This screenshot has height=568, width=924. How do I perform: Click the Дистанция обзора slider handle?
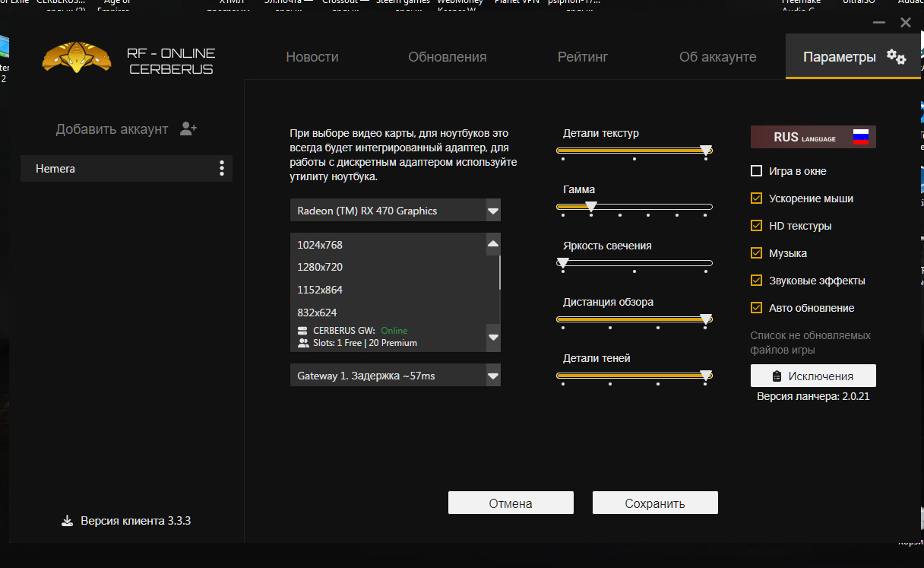[706, 319]
